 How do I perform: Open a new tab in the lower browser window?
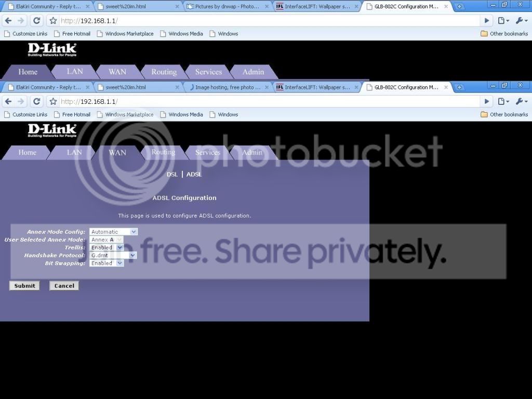pyautogui.click(x=459, y=87)
